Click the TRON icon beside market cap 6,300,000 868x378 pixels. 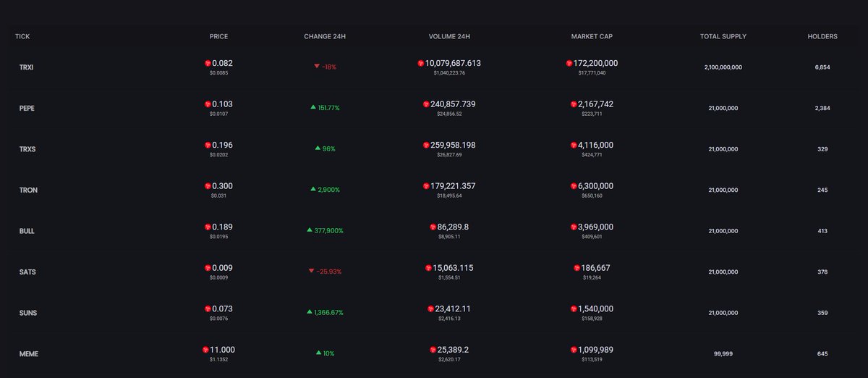coord(573,186)
